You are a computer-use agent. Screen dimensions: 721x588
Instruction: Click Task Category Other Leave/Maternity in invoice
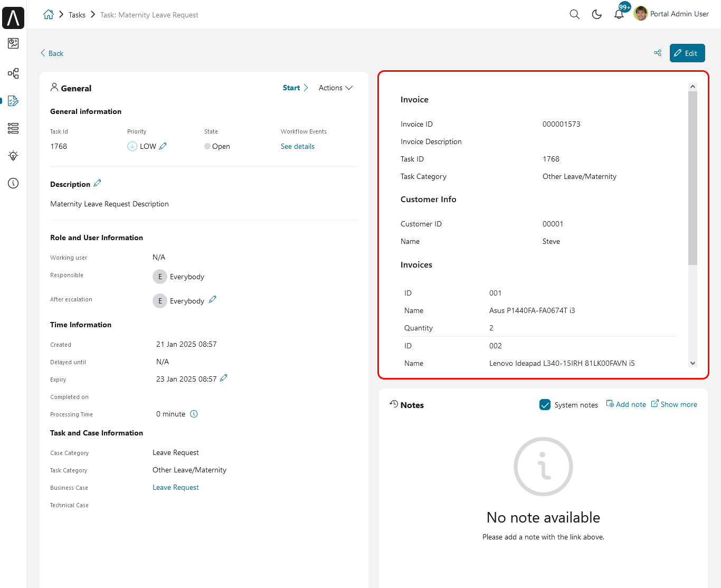pos(580,176)
